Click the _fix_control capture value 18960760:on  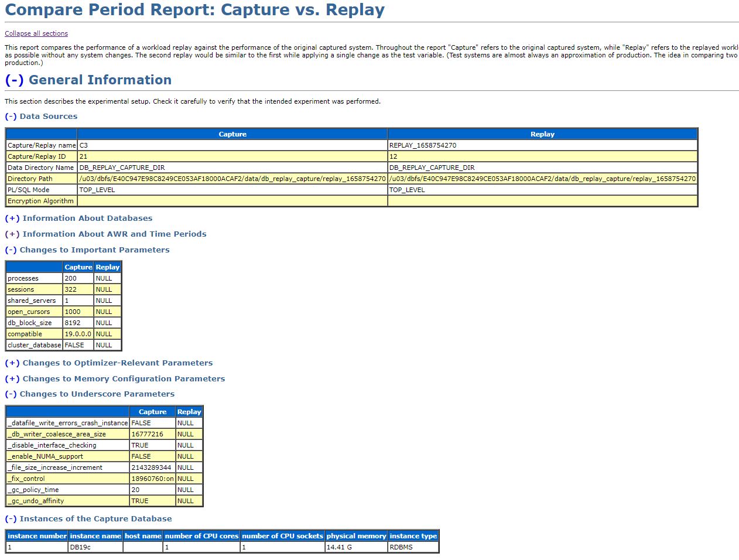tap(152, 479)
